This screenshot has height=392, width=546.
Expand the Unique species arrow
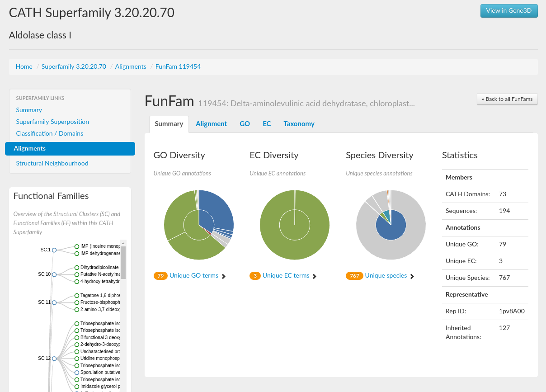tap(412, 276)
